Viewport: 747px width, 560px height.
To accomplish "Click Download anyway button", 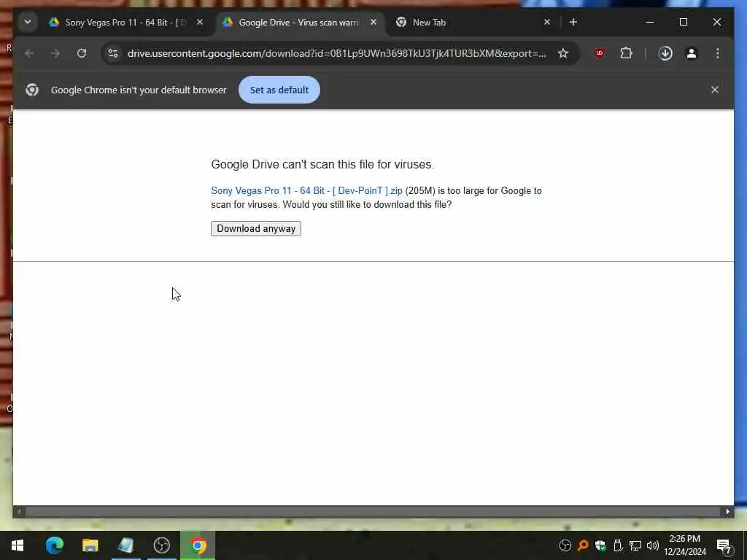I will [x=256, y=228].
